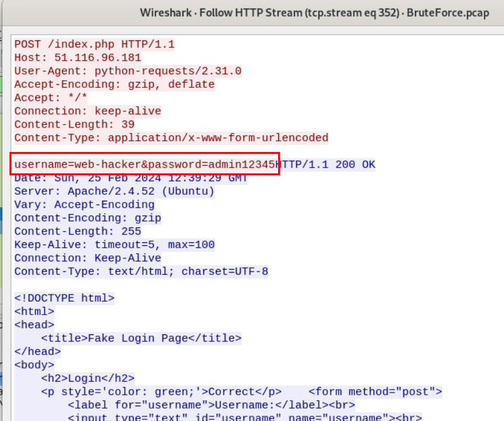Click the username '<input type="text"' line
504x421 pixels.
point(245,417)
